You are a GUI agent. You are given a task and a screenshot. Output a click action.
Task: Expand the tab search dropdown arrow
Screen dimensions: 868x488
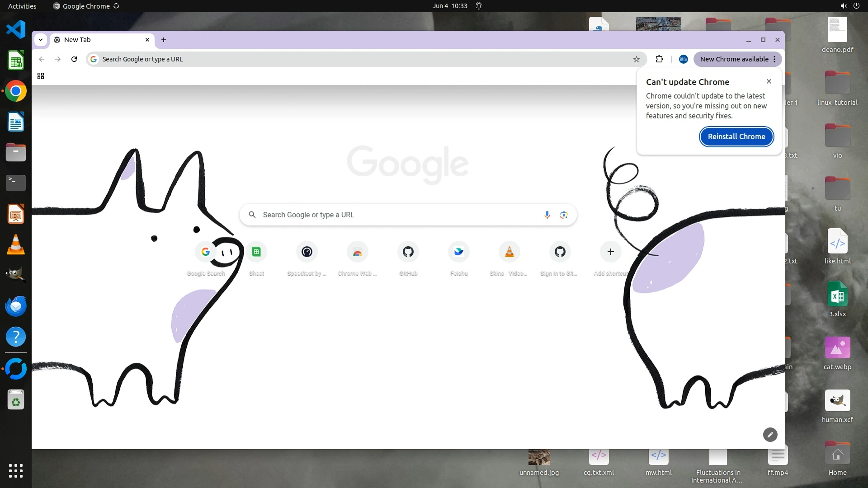(x=41, y=40)
